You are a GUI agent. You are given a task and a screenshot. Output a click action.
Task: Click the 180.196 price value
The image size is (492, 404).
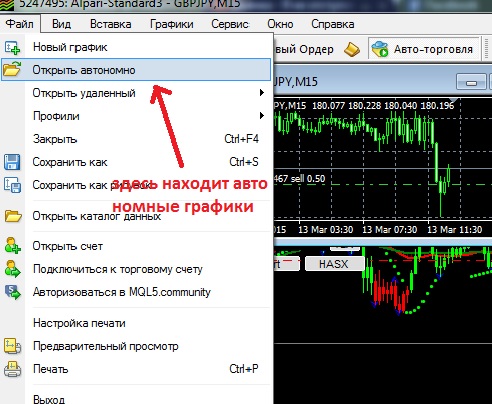[437, 106]
